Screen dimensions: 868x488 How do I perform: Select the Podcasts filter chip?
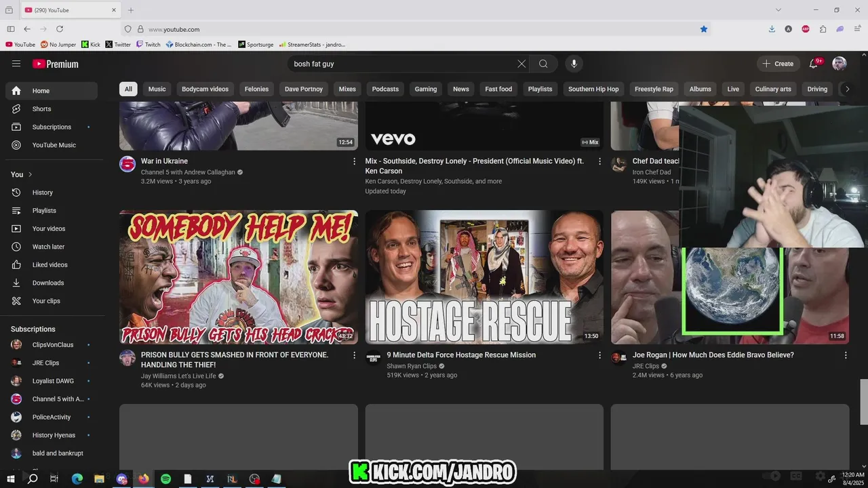click(x=385, y=89)
